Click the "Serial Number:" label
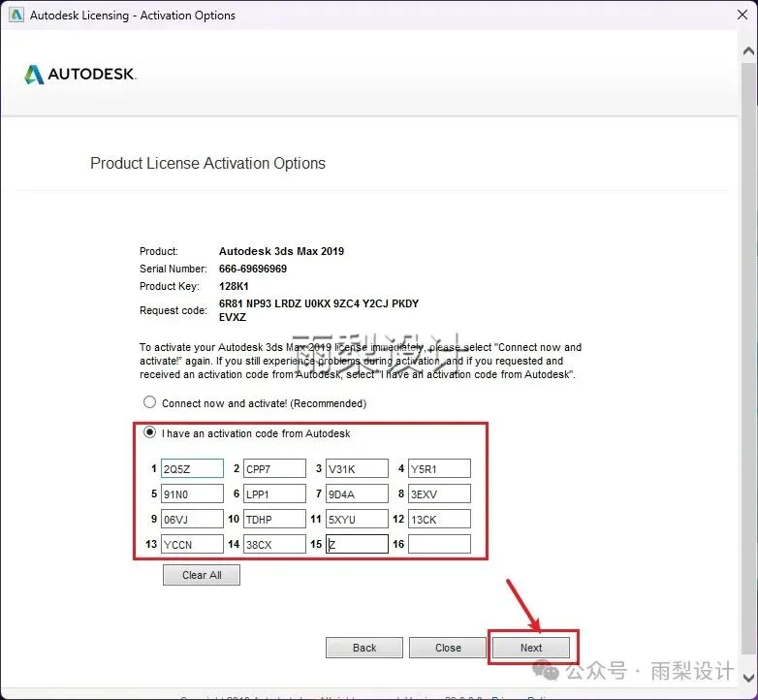Screen dimensions: 758x700 point(174,269)
